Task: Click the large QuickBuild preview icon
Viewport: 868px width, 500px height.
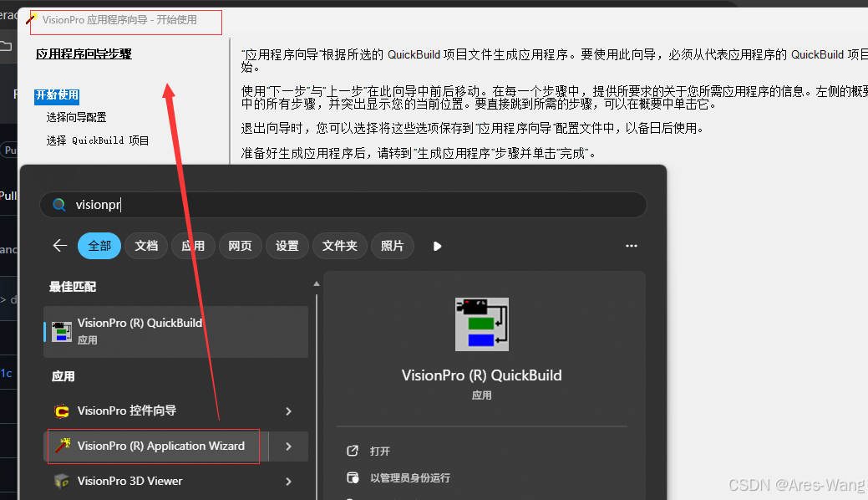Action: click(x=481, y=324)
